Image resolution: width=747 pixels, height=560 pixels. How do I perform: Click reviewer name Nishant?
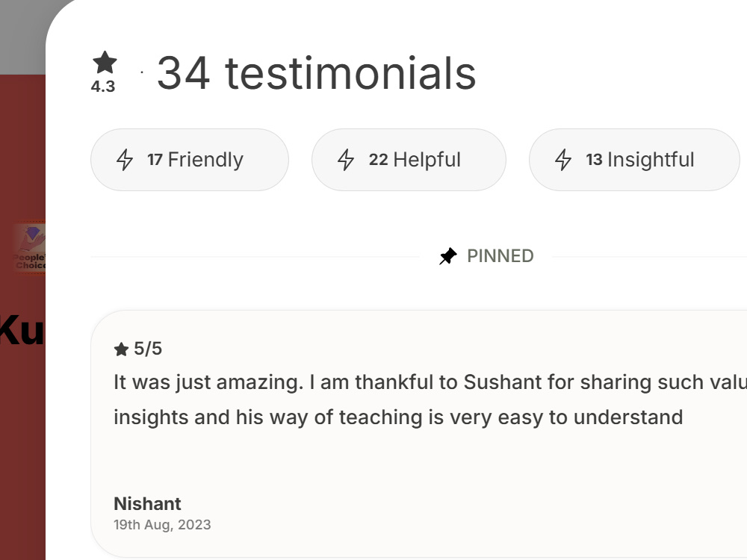click(x=147, y=503)
